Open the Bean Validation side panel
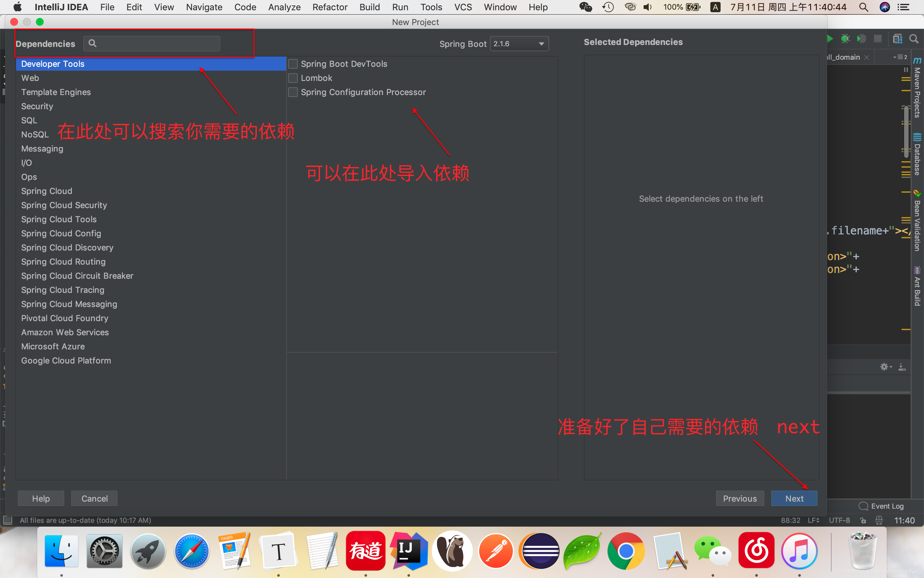The width and height of the screenshot is (924, 578). (917, 221)
